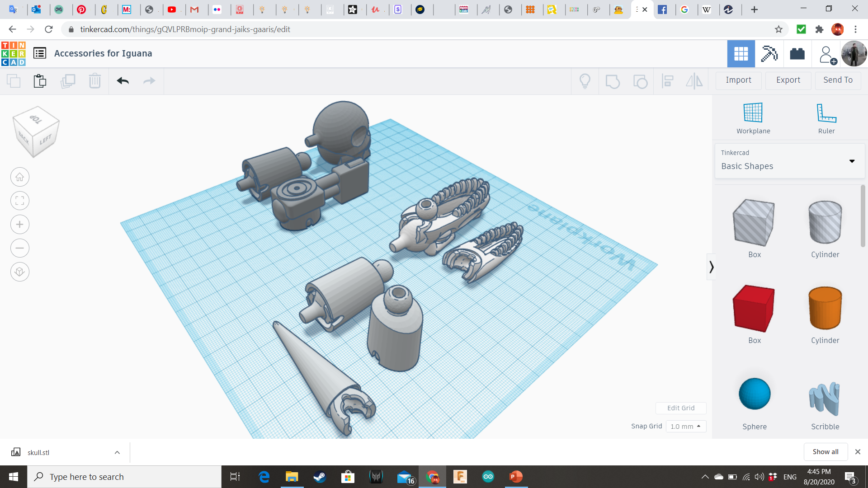The width and height of the screenshot is (868, 488).
Task: Click the Edit Grid button
Action: [x=681, y=408]
